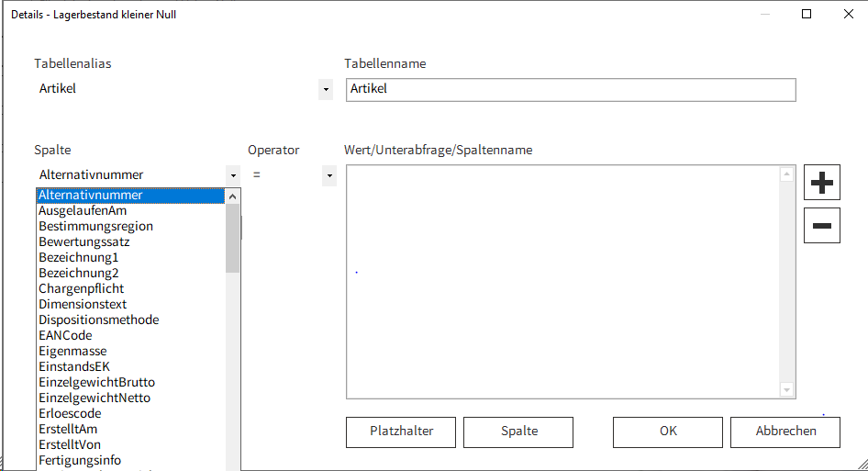Viewport: 868px width, 471px height.
Task: Select ErstelltVon in the list
Action: 130,444
